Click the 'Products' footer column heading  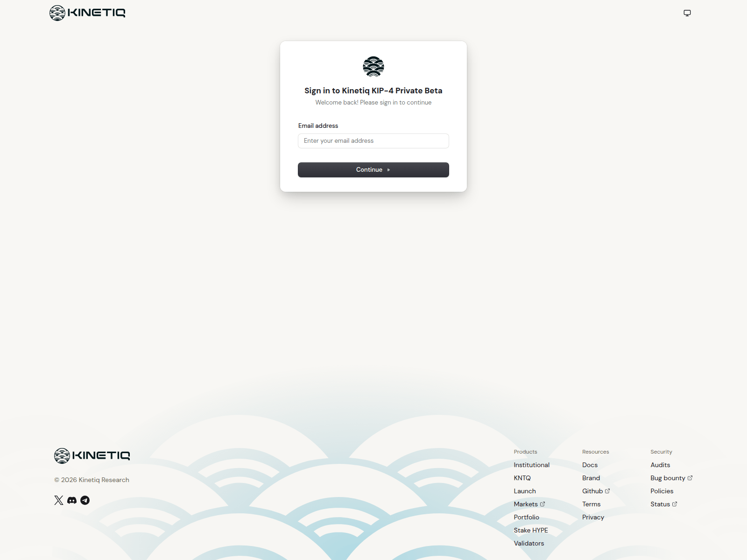click(526, 452)
